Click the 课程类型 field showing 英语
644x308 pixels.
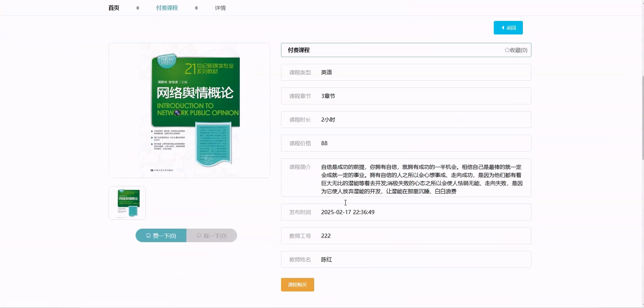point(326,72)
